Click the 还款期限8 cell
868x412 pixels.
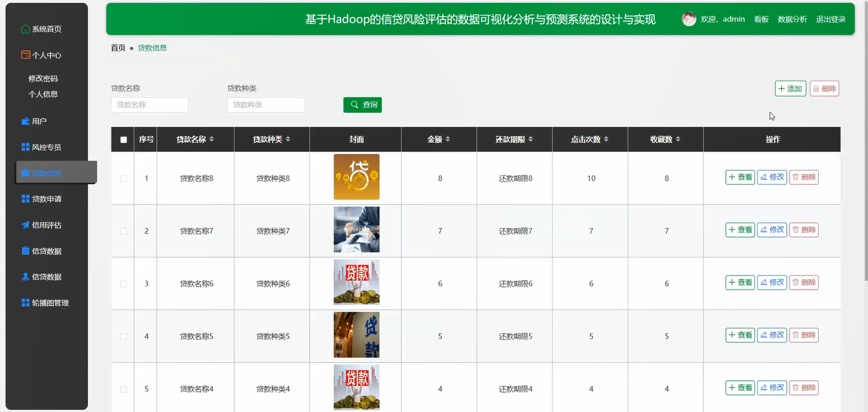pos(515,178)
